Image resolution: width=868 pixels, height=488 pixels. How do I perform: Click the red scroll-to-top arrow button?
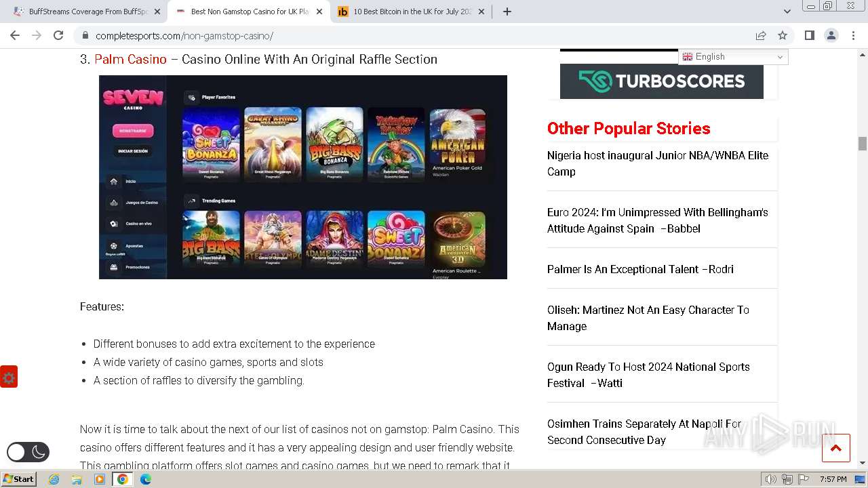835,448
